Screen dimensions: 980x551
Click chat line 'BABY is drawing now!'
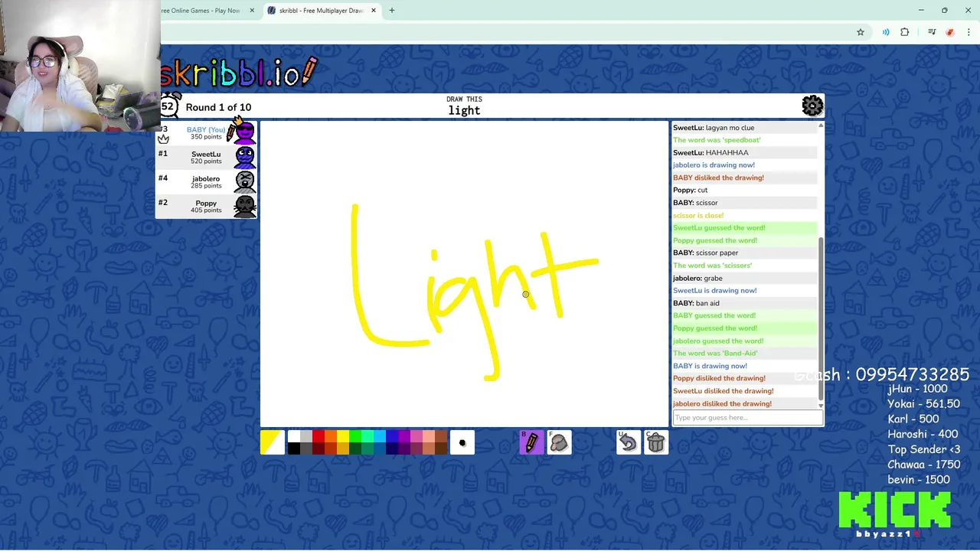[744, 366]
